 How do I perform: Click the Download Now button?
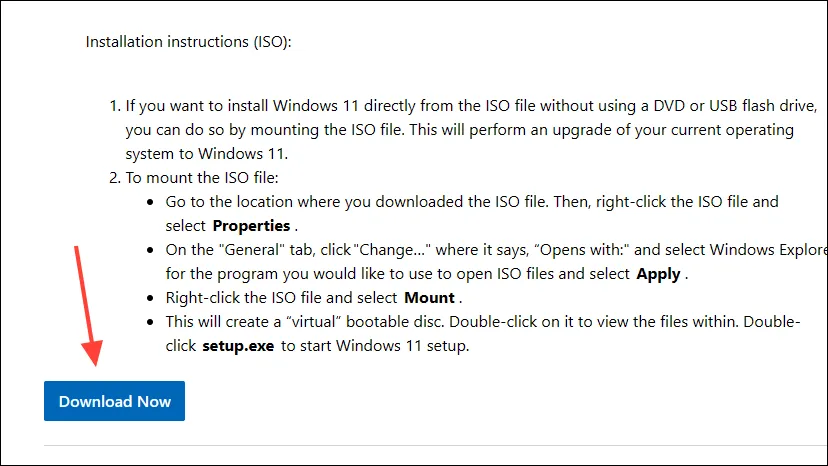[114, 401]
